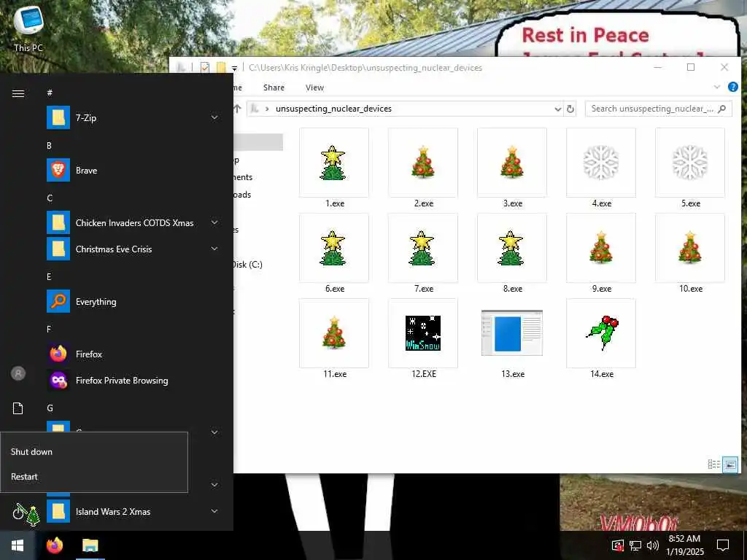
Task: Select the 13.exe window preview file
Action: [512, 332]
